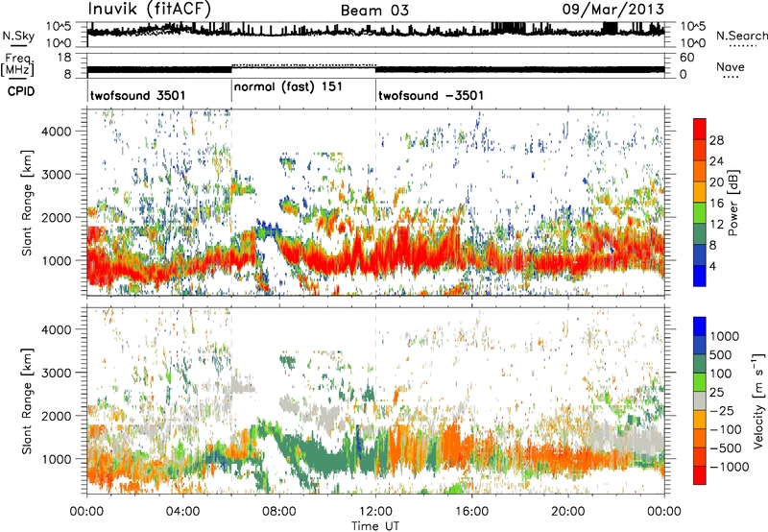Click the 'Freq. [MHz]' axis label

coord(18,64)
